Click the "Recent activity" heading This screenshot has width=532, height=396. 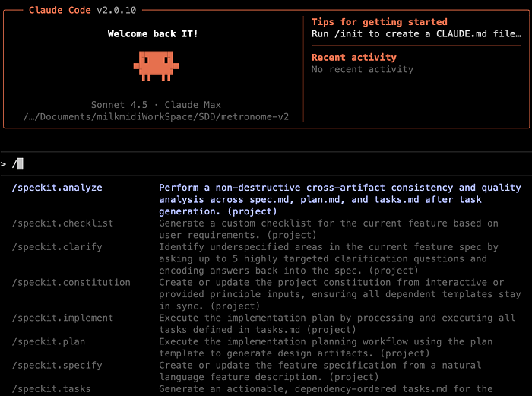click(x=353, y=58)
